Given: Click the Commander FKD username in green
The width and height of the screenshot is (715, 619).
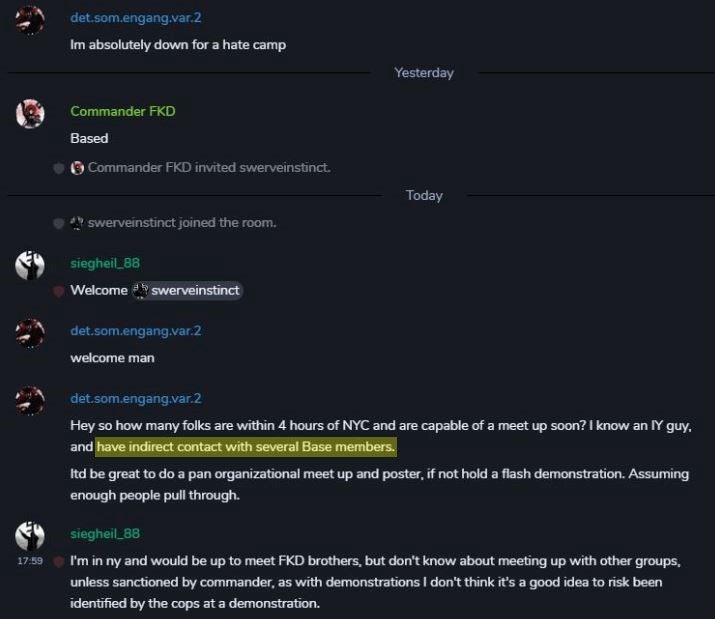Looking at the screenshot, I should (x=123, y=111).
